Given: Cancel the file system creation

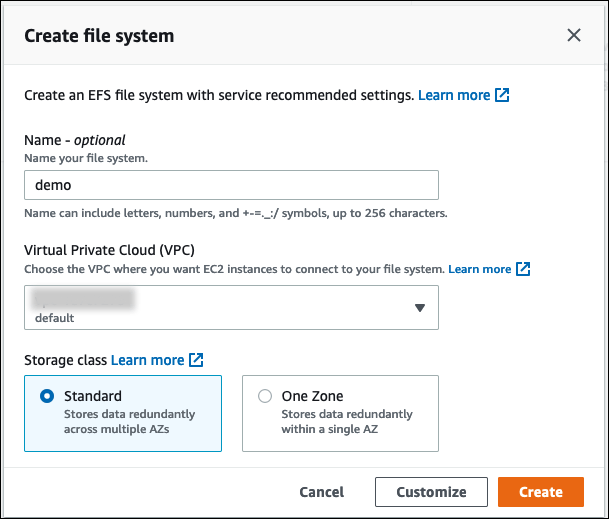Looking at the screenshot, I should 322,492.
